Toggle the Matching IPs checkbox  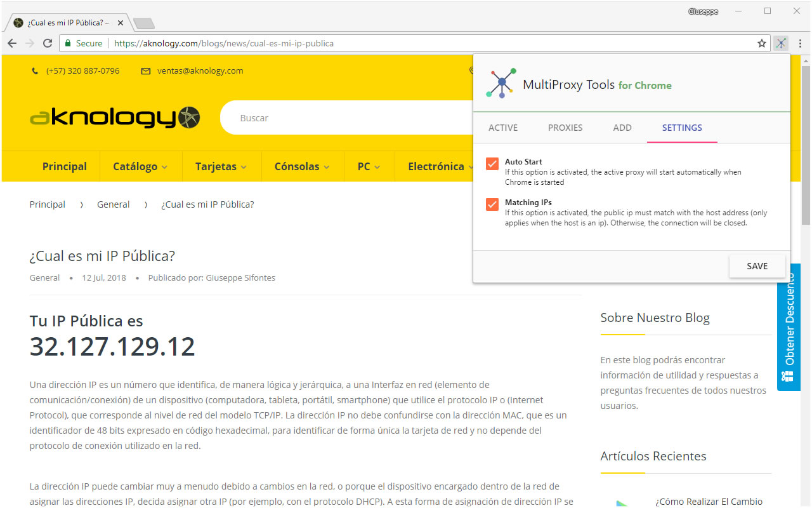[492, 204]
